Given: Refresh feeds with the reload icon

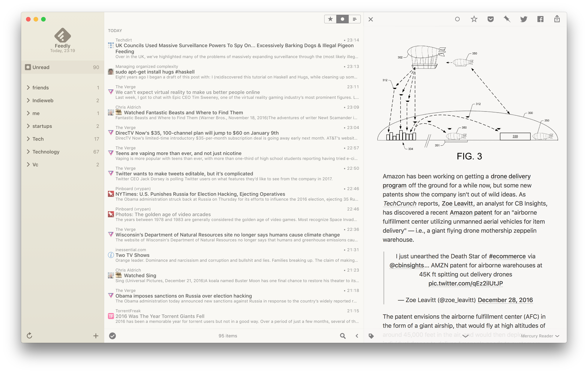Looking at the screenshot, I should tap(29, 335).
